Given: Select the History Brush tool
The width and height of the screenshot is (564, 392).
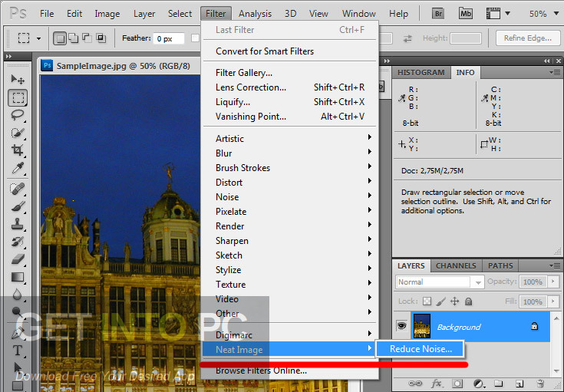Looking at the screenshot, I should 17,242.
